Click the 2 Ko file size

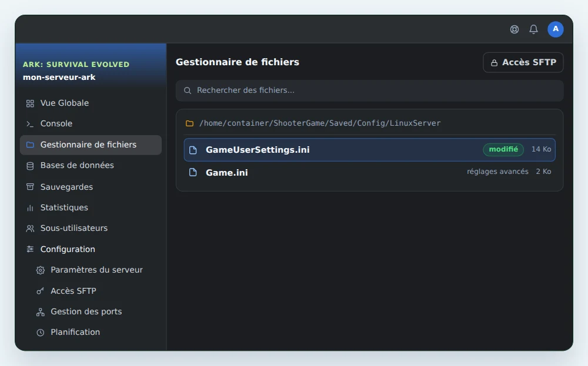pyautogui.click(x=543, y=172)
